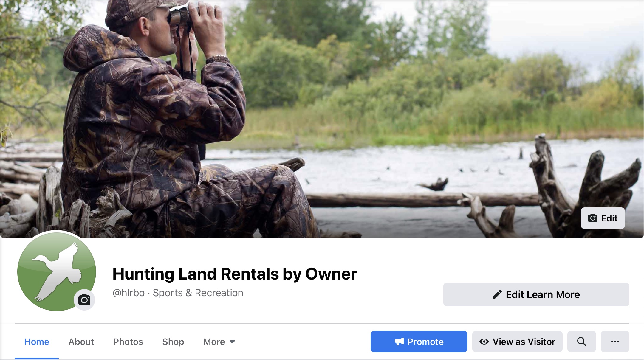644x360 pixels.
Task: Select the Shop tab
Action: pos(173,342)
